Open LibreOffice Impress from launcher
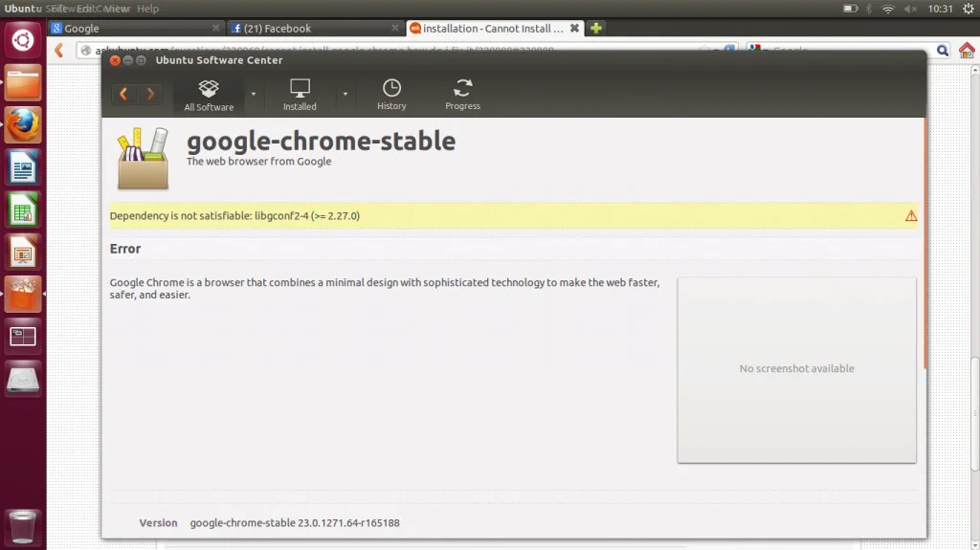The height and width of the screenshot is (550, 980). click(x=23, y=252)
